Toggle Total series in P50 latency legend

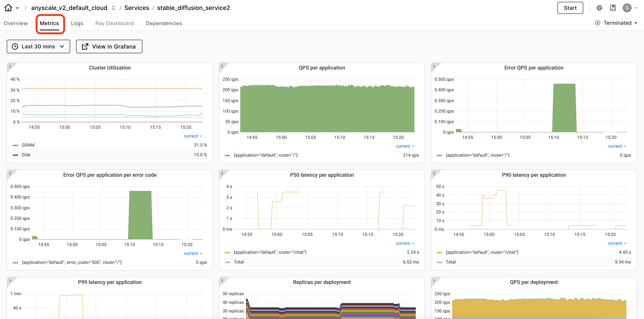pos(239,262)
